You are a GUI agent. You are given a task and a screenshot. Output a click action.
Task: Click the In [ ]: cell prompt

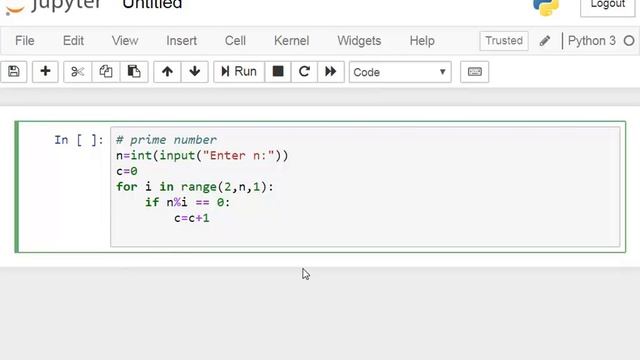79,140
